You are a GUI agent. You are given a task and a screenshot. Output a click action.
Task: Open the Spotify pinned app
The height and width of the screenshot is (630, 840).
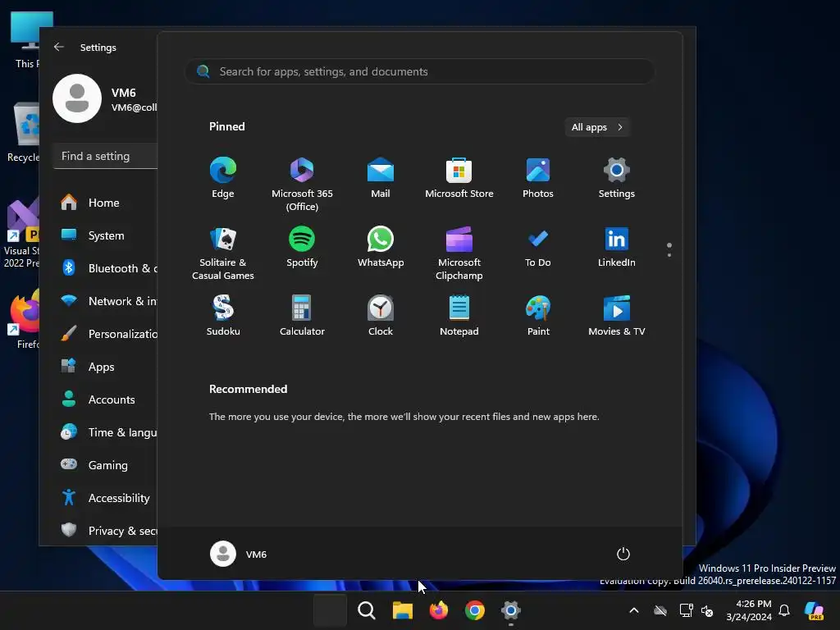tap(302, 246)
